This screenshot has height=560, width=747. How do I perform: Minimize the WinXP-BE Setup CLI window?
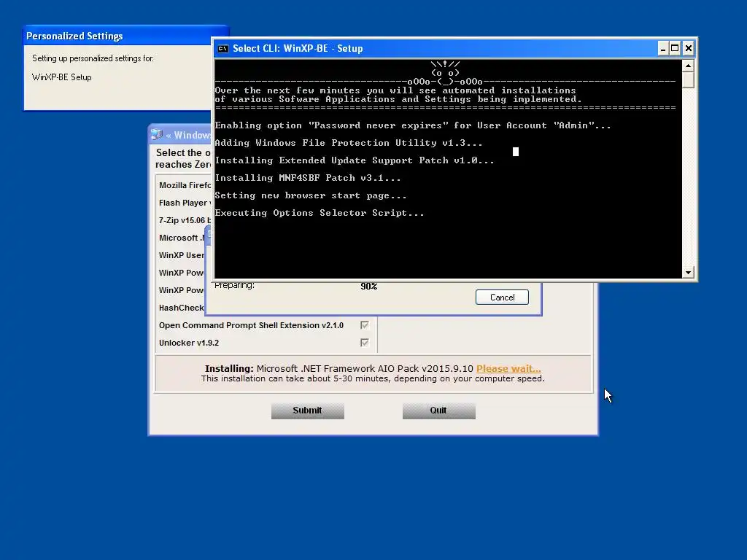(x=662, y=48)
